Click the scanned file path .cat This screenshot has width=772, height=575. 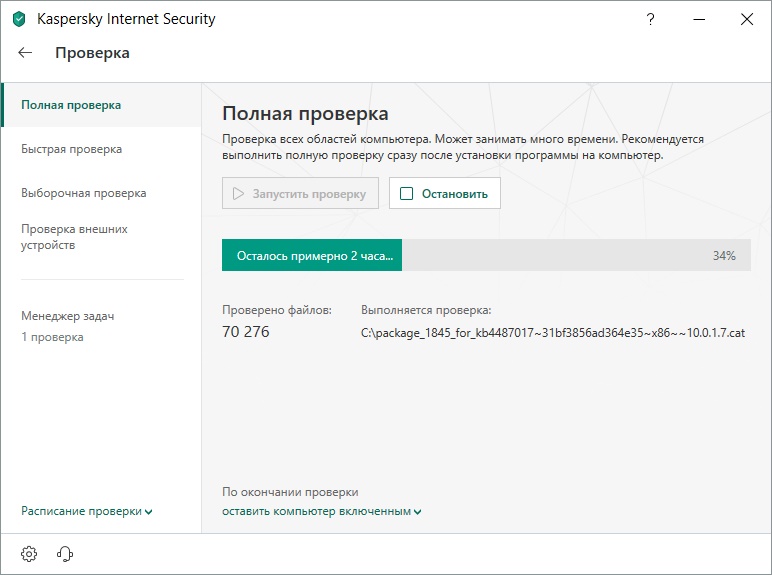coord(553,333)
